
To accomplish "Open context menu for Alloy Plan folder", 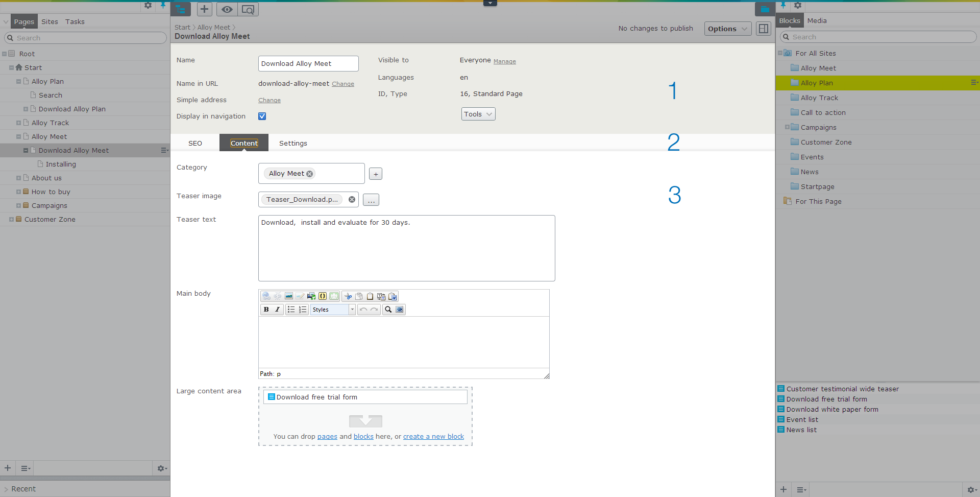I will (974, 83).
